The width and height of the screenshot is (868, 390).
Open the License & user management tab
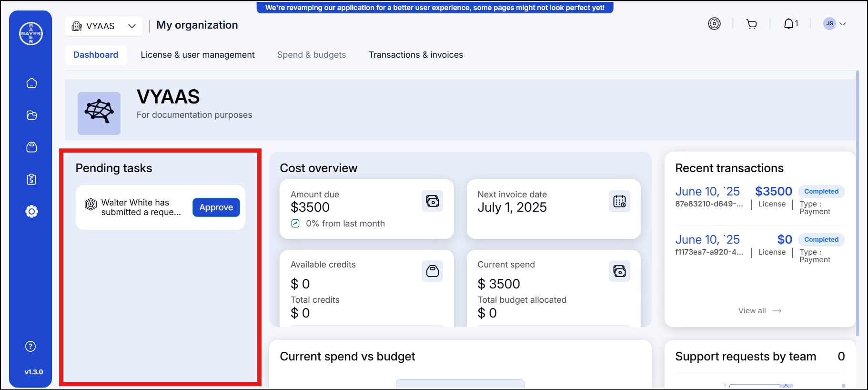click(x=198, y=55)
